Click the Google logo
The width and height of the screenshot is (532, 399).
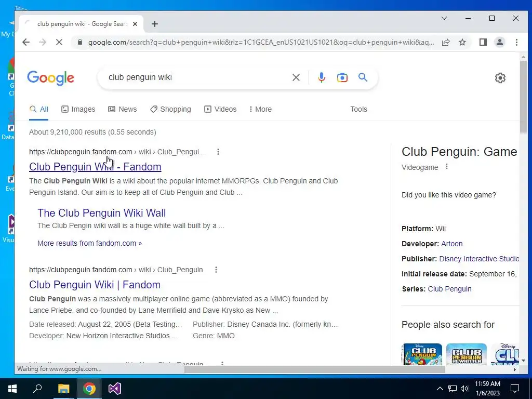click(x=50, y=78)
